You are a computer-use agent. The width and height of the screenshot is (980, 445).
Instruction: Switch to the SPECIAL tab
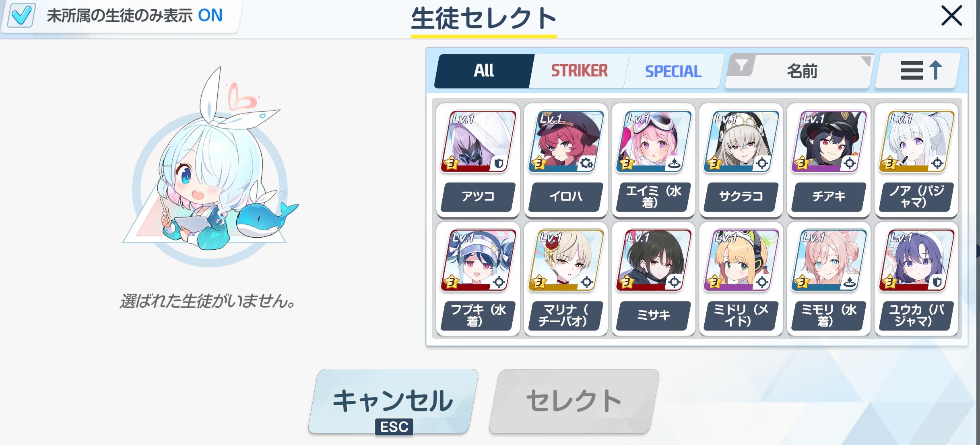pos(673,71)
